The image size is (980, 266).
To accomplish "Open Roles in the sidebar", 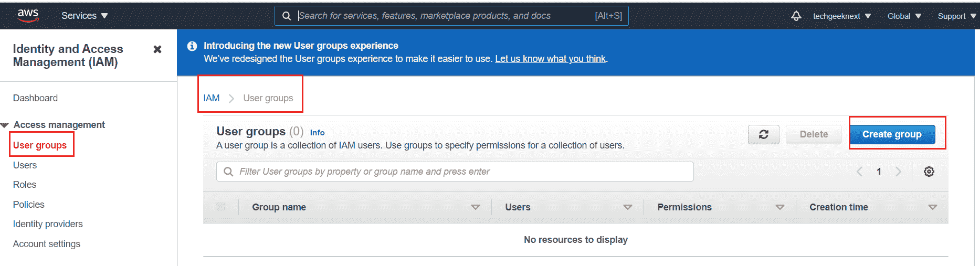I will [x=25, y=185].
